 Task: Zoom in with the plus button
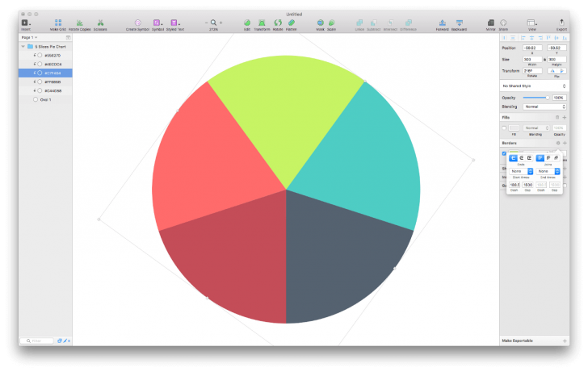(x=220, y=23)
